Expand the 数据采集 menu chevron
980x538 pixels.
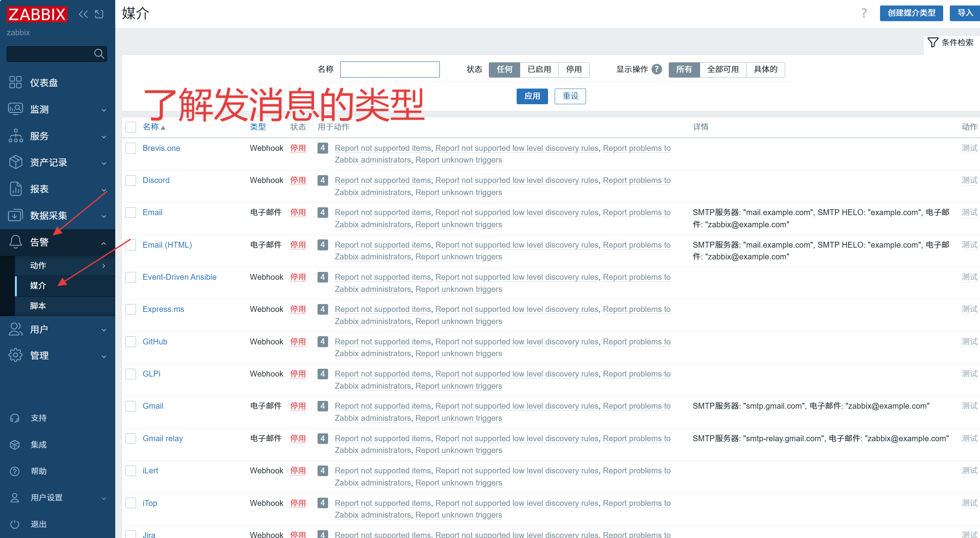pos(104,216)
